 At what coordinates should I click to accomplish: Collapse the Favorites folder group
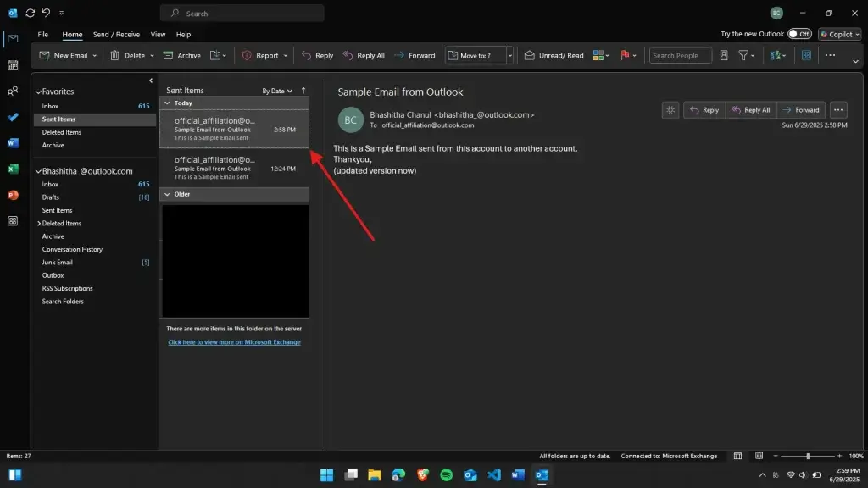[38, 91]
